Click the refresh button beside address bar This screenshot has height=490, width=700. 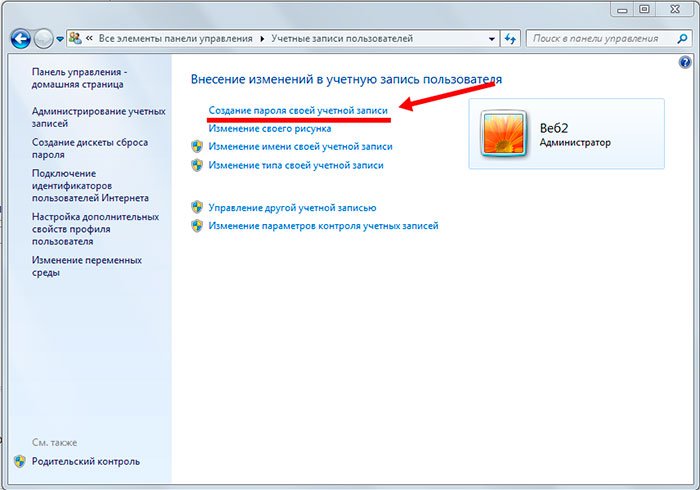tap(510, 39)
